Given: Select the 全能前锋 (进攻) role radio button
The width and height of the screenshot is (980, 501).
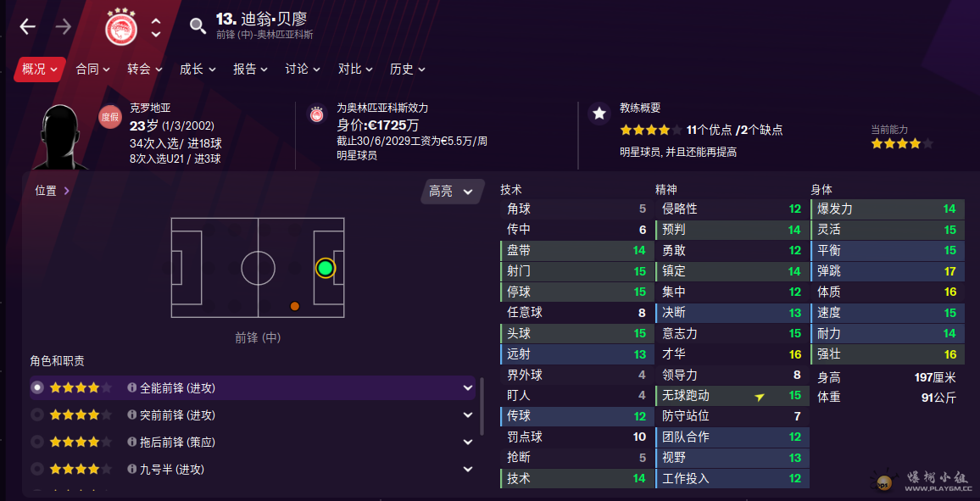Looking at the screenshot, I should coord(36,387).
